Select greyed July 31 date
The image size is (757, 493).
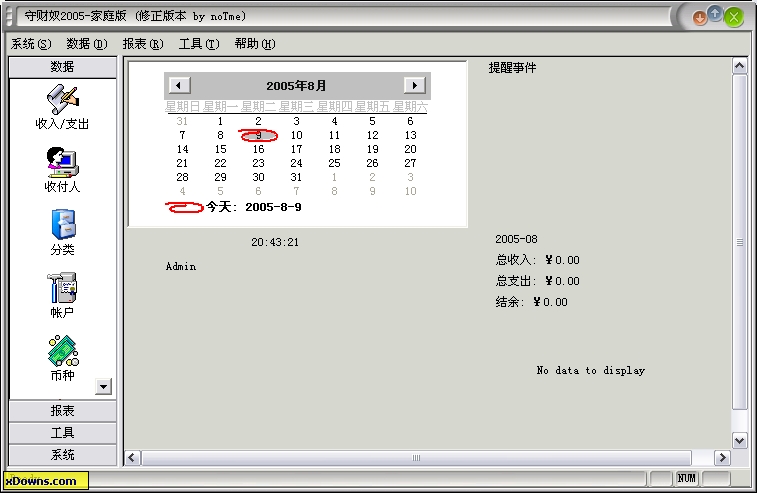(182, 121)
